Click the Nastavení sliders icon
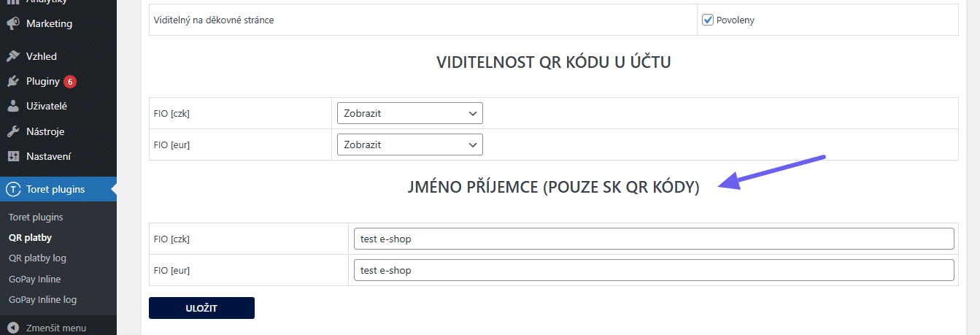The width and height of the screenshot is (980, 335). pos(13,156)
